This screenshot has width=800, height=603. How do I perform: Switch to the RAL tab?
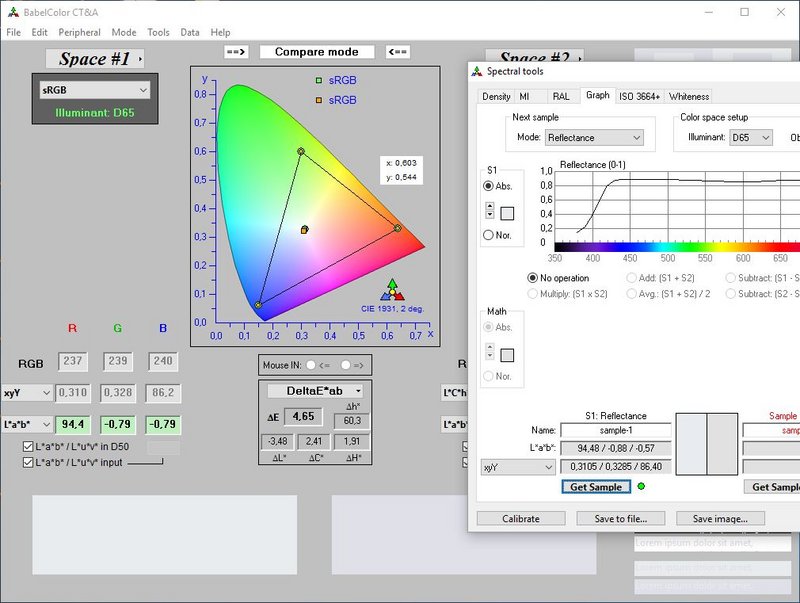point(561,96)
